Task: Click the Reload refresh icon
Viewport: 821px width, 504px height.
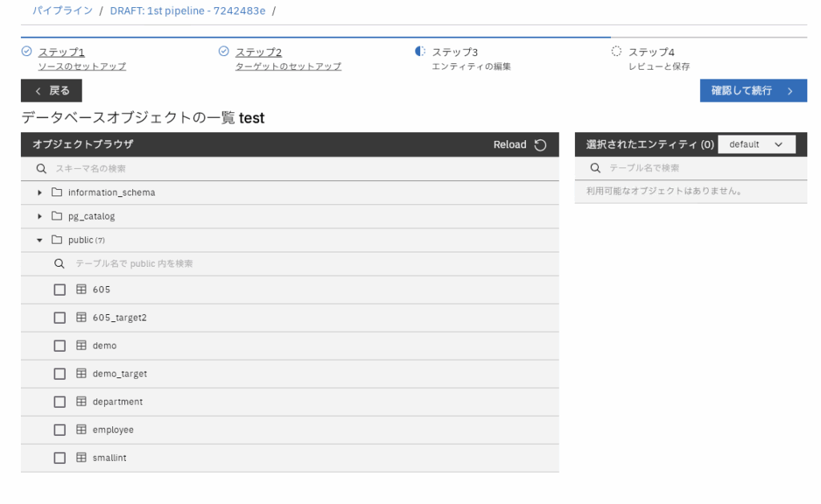Action: [x=540, y=145]
